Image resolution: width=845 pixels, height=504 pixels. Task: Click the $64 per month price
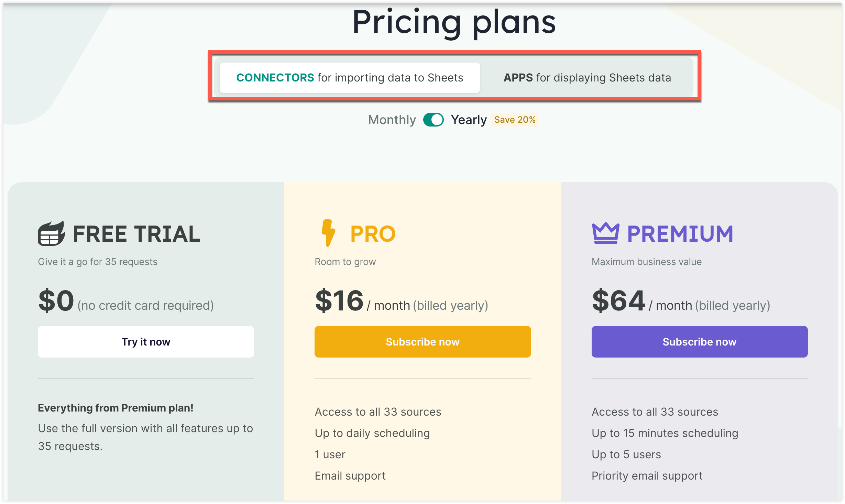coord(618,301)
